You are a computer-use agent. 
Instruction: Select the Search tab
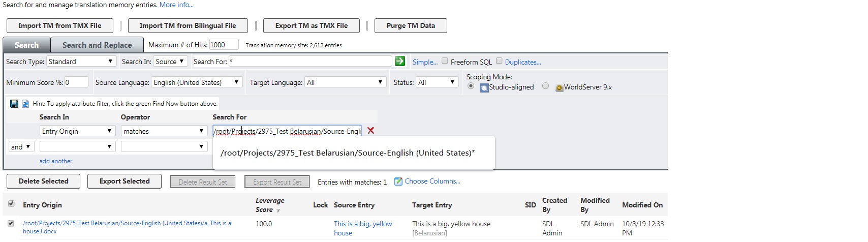coord(26,45)
